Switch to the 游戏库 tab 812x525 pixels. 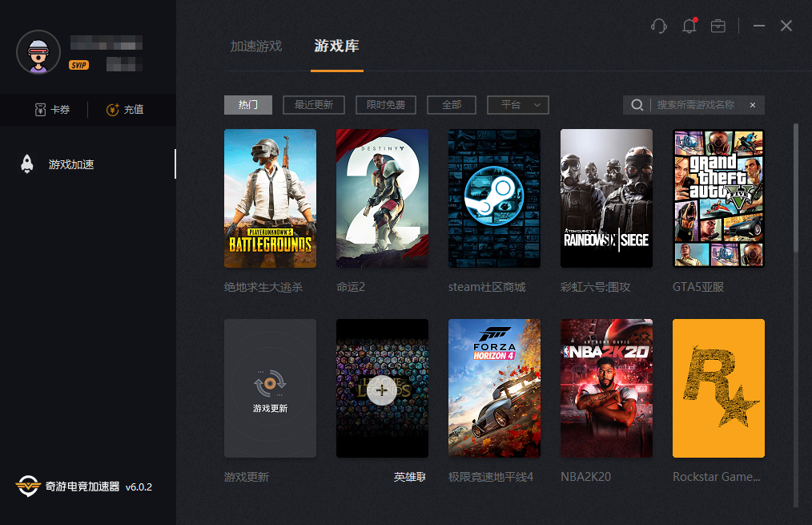coord(336,46)
